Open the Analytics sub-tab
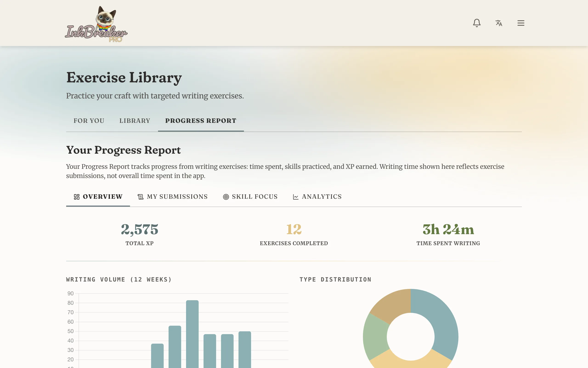The image size is (588, 368). [317, 197]
